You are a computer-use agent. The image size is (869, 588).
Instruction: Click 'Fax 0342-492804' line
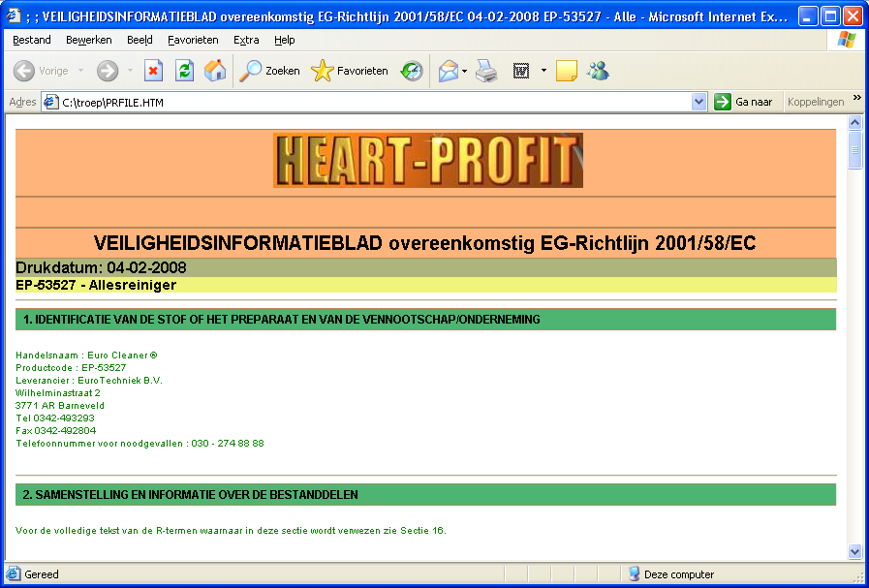tap(55, 431)
